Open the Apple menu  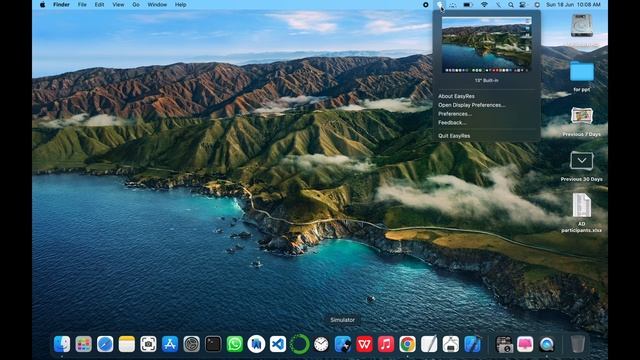[42, 4]
